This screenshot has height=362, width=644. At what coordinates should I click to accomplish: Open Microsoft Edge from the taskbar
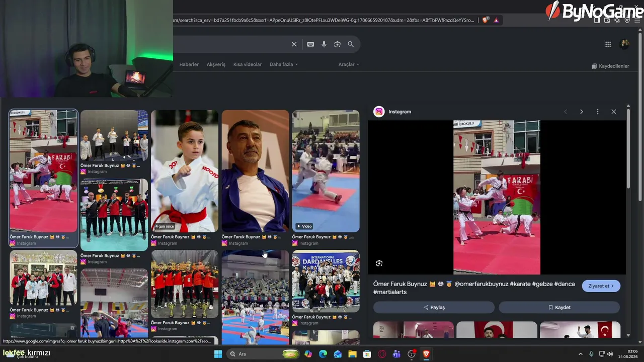point(323,354)
